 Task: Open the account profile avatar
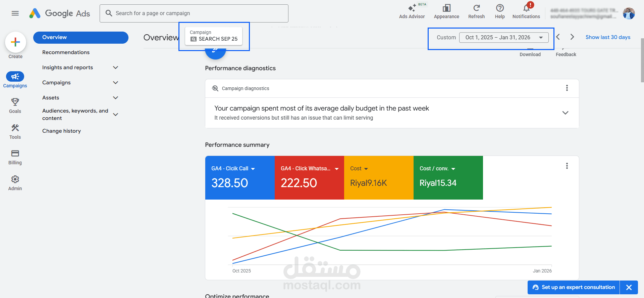629,13
